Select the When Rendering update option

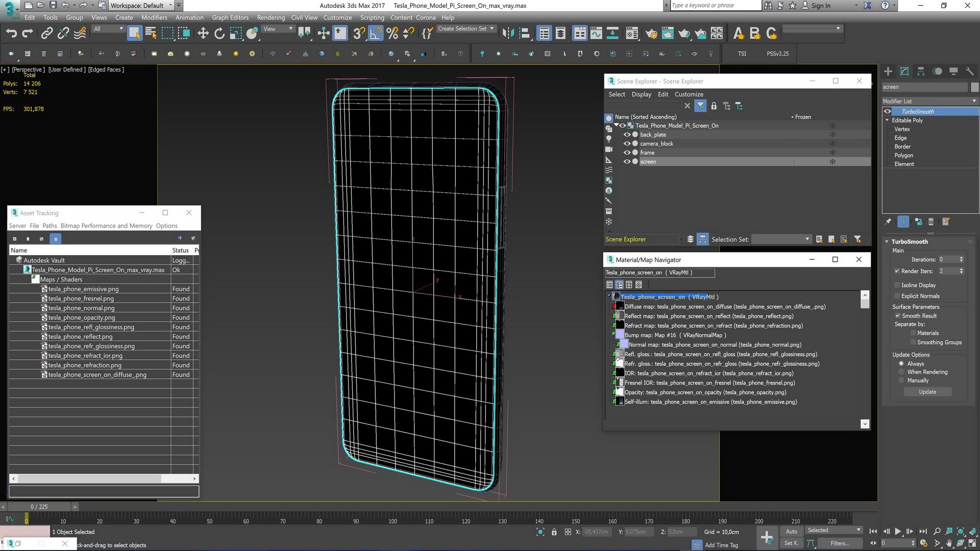pyautogui.click(x=901, y=372)
